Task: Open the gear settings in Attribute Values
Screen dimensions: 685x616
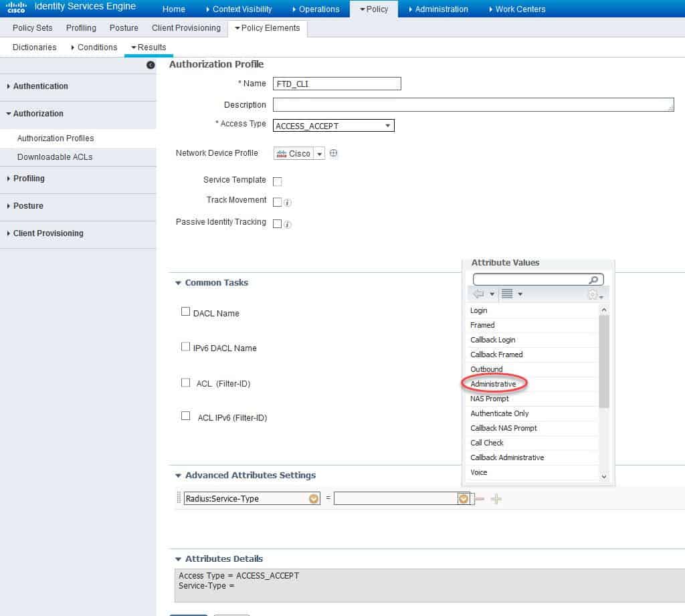Action: [x=593, y=294]
